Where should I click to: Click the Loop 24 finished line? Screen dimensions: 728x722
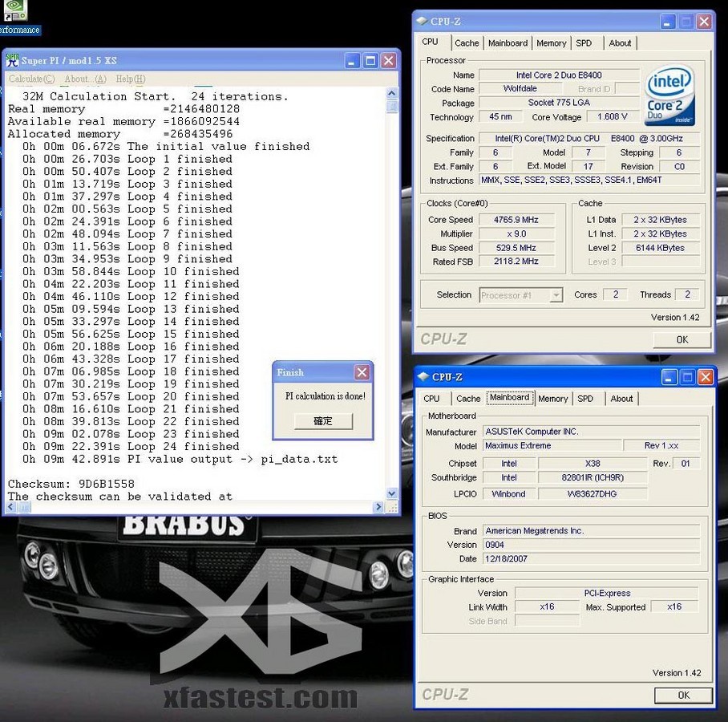[x=131, y=447]
